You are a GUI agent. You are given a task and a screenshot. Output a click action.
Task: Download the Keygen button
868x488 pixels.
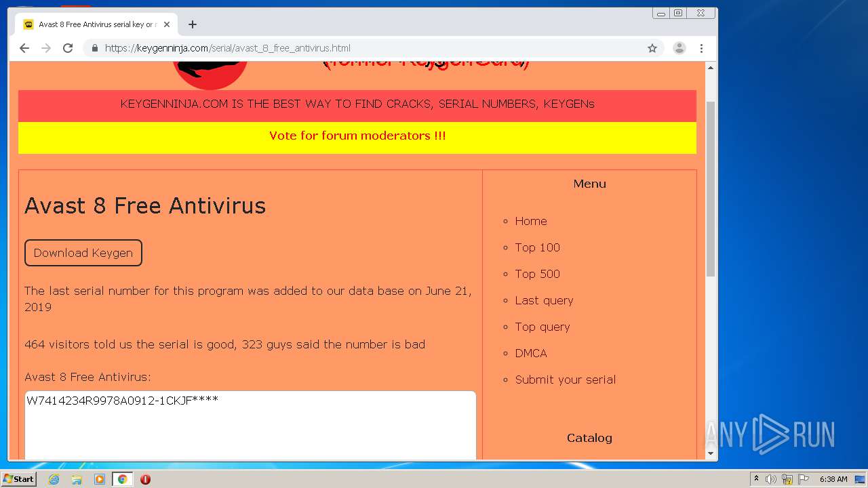click(x=83, y=253)
